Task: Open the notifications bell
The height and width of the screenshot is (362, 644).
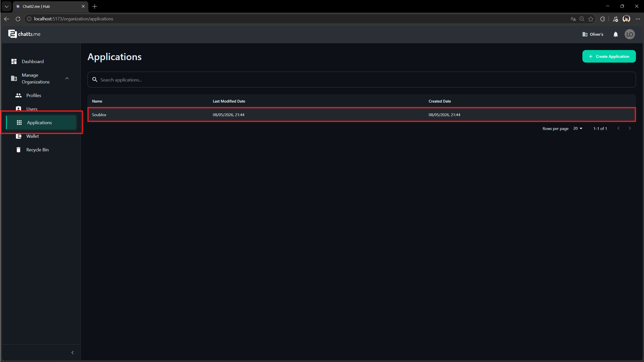Action: (615, 34)
